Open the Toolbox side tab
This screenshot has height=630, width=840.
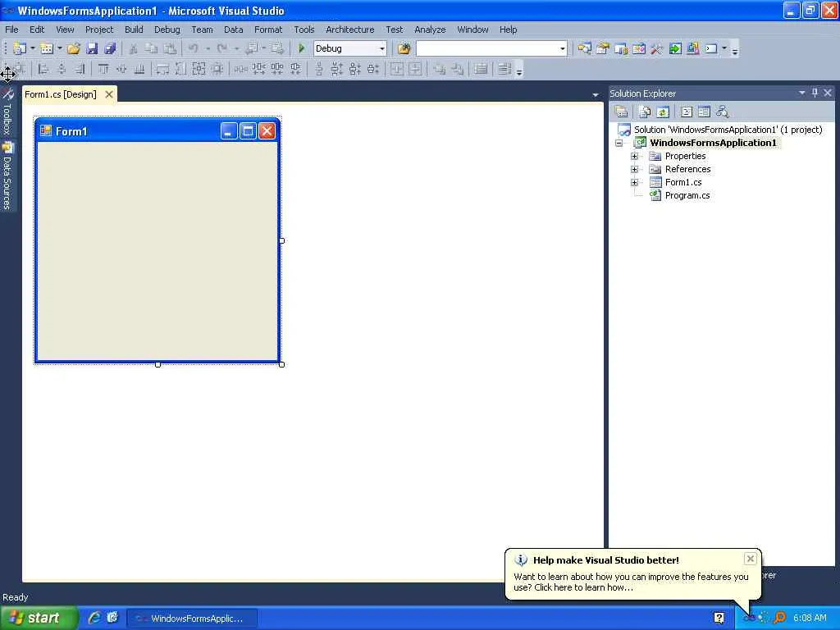pyautogui.click(x=7, y=112)
